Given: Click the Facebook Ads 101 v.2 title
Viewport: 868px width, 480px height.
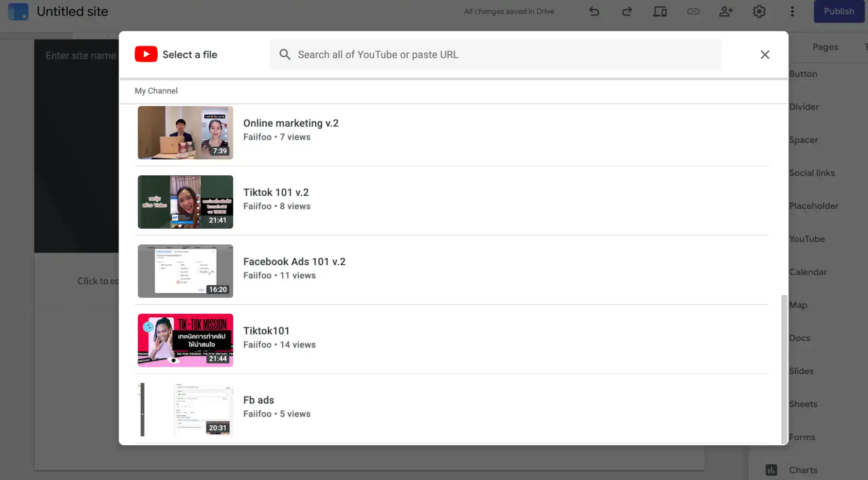Looking at the screenshot, I should [x=294, y=261].
